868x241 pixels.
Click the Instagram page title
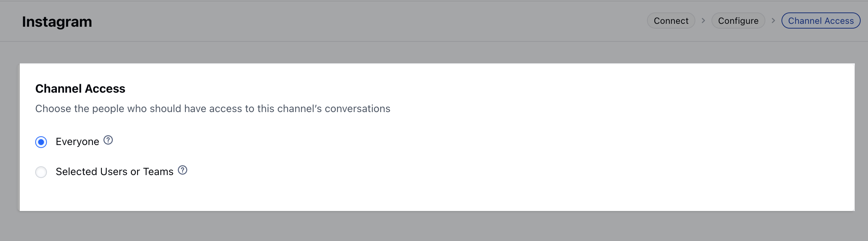(57, 22)
